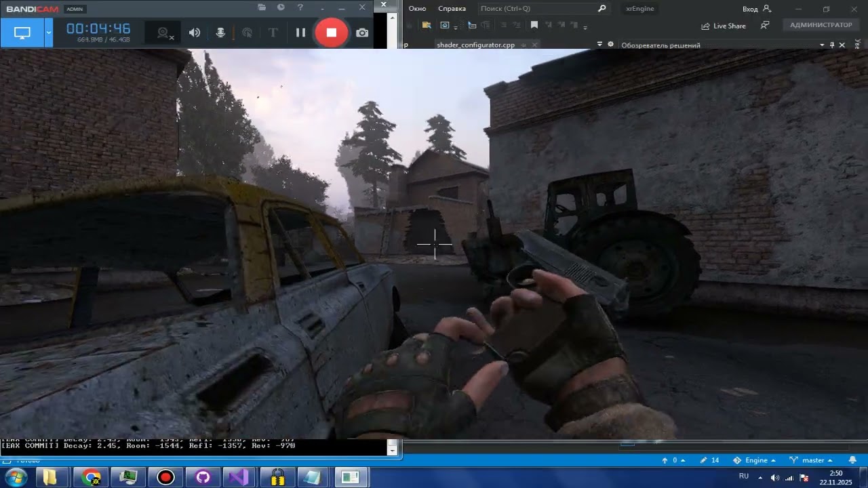Open Bandicam help question mark
The width and height of the screenshot is (868, 488).
pyautogui.click(x=300, y=7)
